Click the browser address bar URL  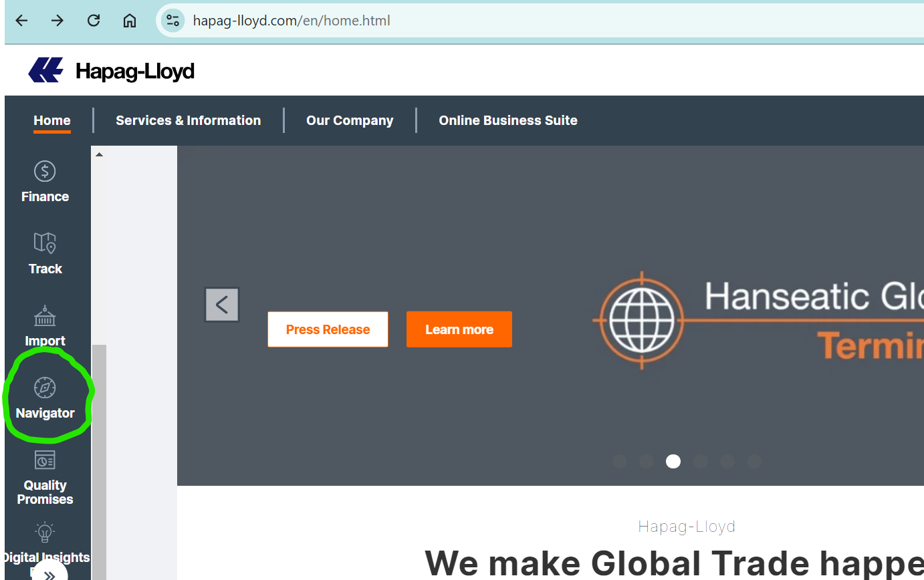point(292,21)
